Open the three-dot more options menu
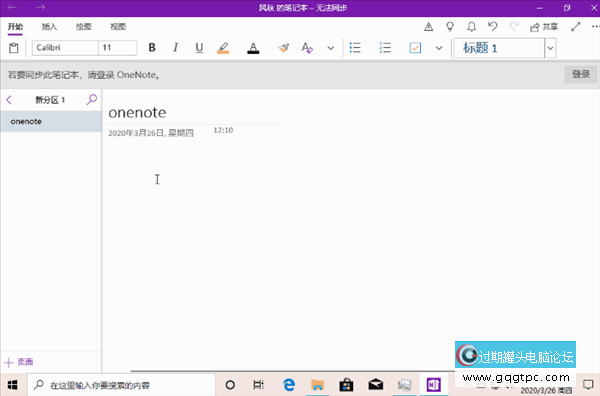The image size is (600, 396). (595, 27)
